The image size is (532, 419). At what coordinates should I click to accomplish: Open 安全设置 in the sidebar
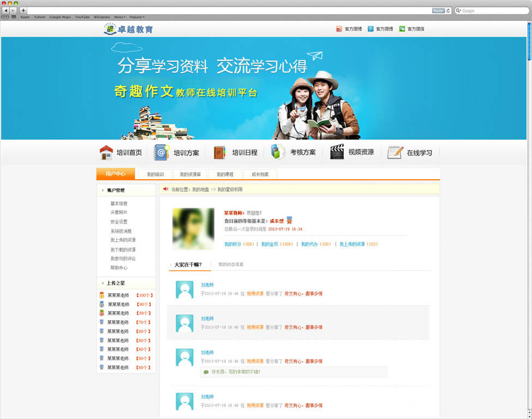pyautogui.click(x=119, y=222)
